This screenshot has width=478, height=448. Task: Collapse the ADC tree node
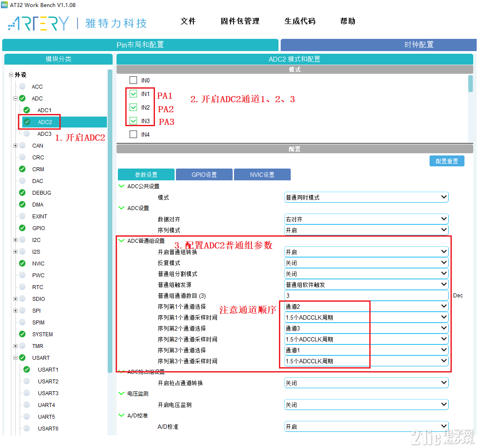click(x=16, y=99)
